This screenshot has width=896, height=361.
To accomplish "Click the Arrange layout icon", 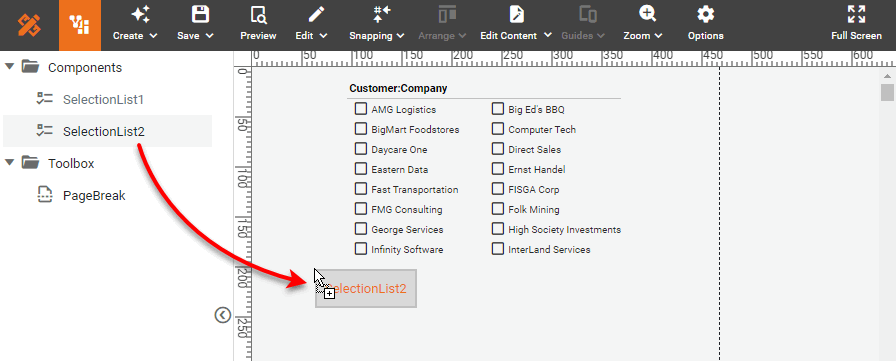I will click(447, 14).
